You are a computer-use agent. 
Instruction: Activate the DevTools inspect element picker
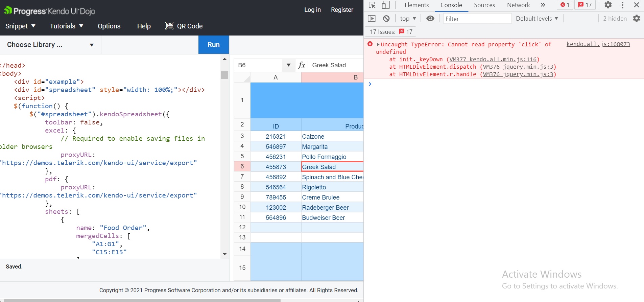click(x=372, y=5)
